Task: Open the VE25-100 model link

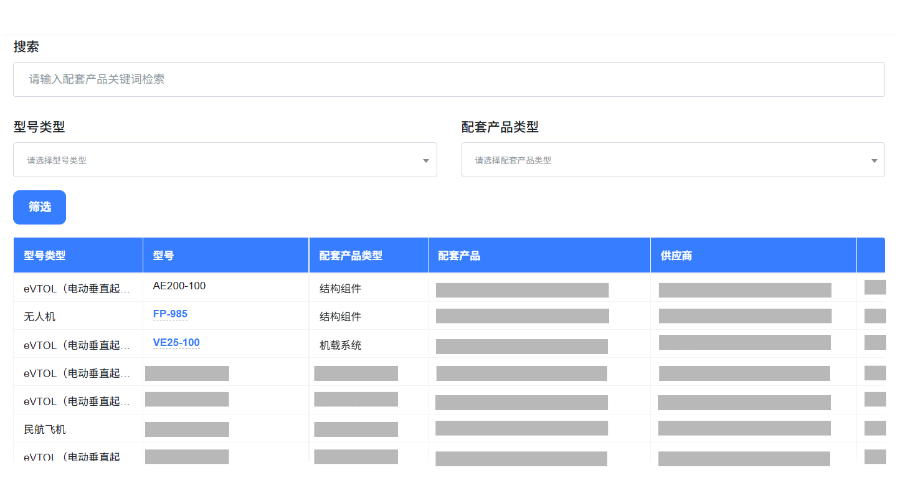Action: pyautogui.click(x=176, y=342)
